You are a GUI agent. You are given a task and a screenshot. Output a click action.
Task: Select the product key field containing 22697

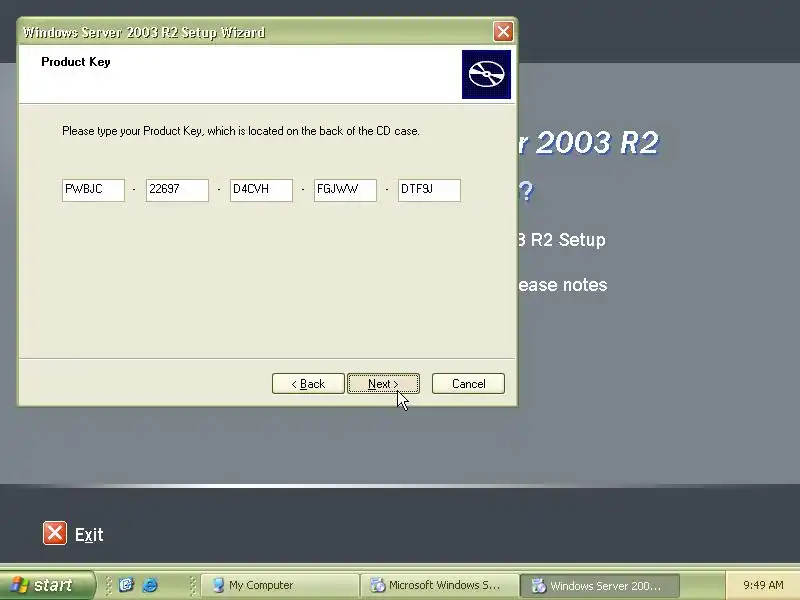click(177, 190)
